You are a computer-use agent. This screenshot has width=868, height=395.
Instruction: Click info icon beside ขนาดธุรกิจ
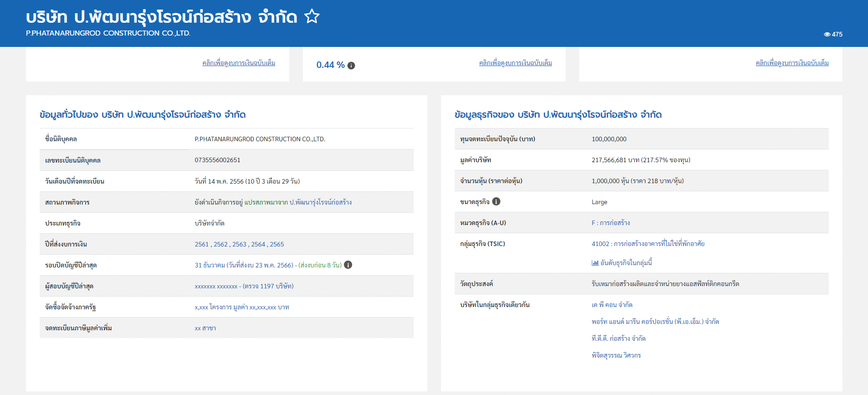(496, 201)
